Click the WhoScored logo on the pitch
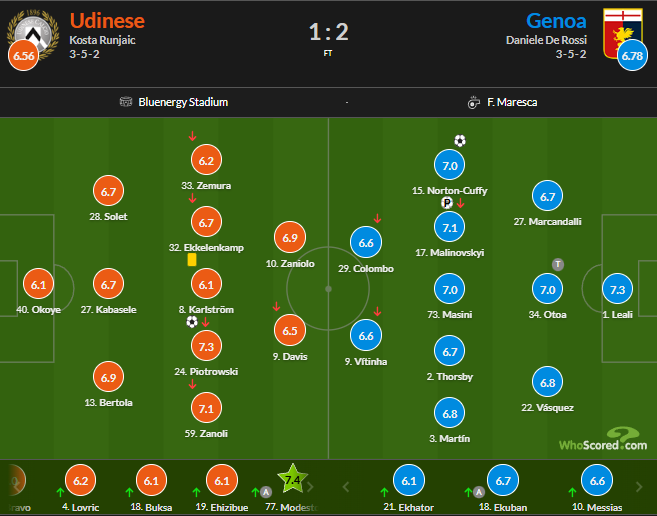 click(603, 440)
